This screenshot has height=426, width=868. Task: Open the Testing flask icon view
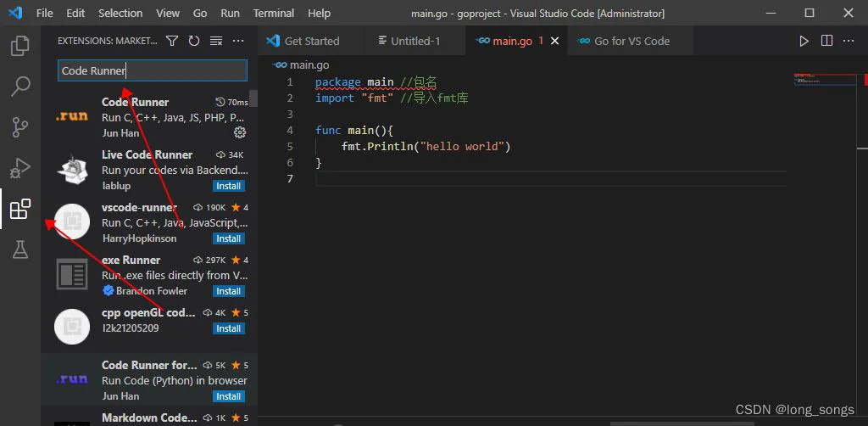coord(20,249)
